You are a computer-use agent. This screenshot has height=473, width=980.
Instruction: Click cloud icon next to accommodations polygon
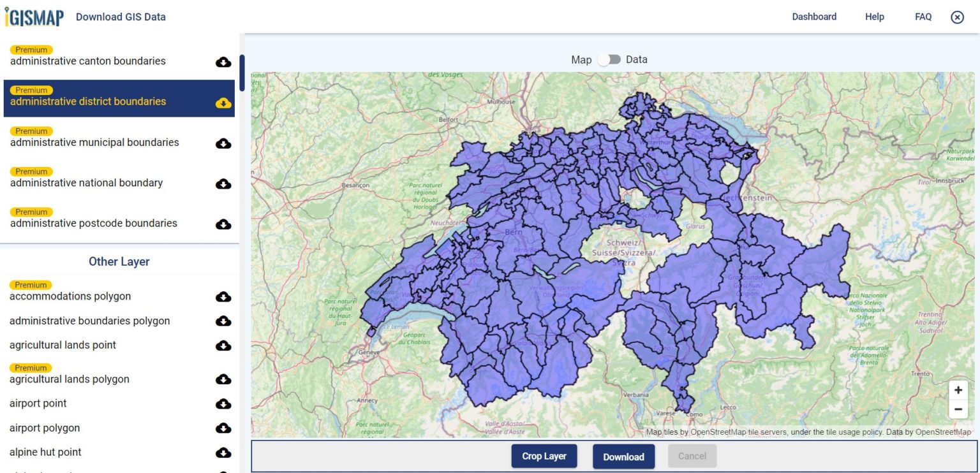(223, 296)
